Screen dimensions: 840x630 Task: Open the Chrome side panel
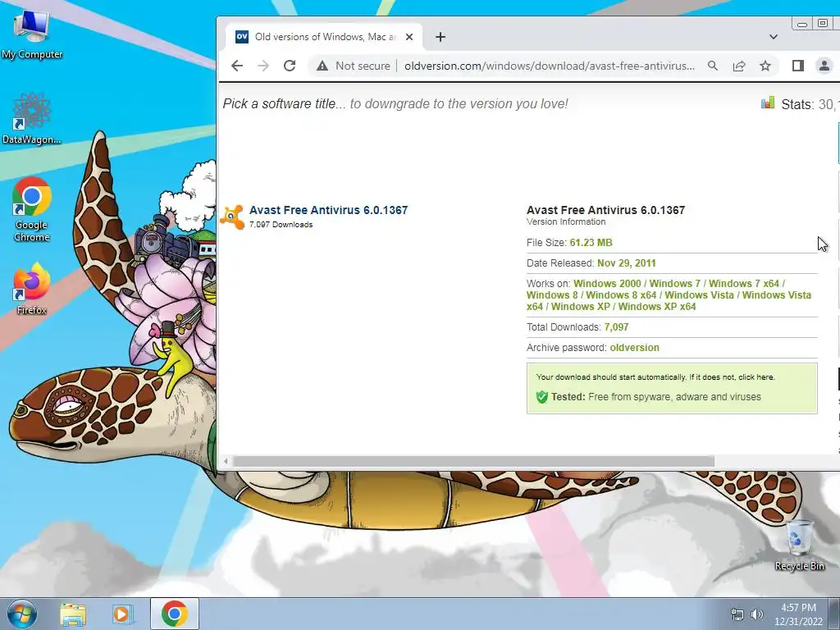point(797,66)
